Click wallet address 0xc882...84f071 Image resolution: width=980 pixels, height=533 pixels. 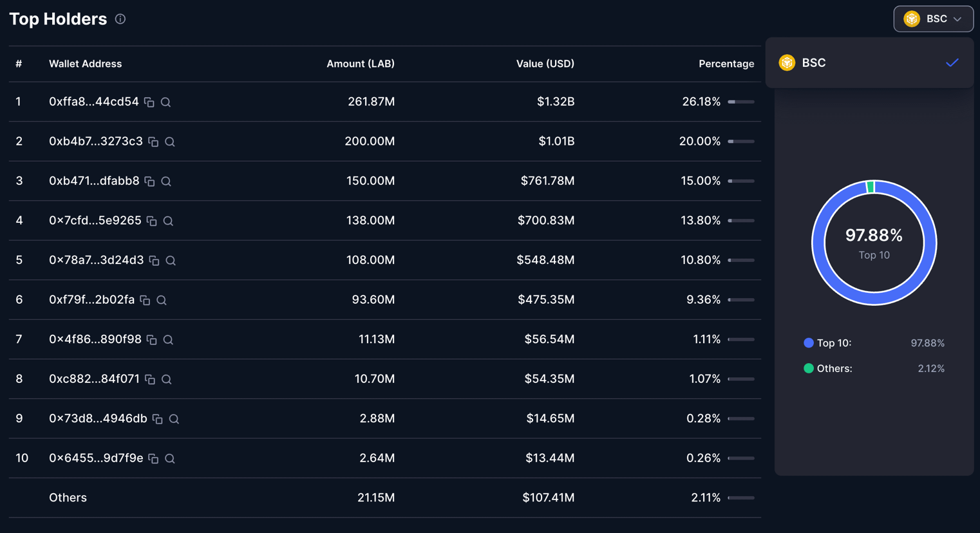94,379
